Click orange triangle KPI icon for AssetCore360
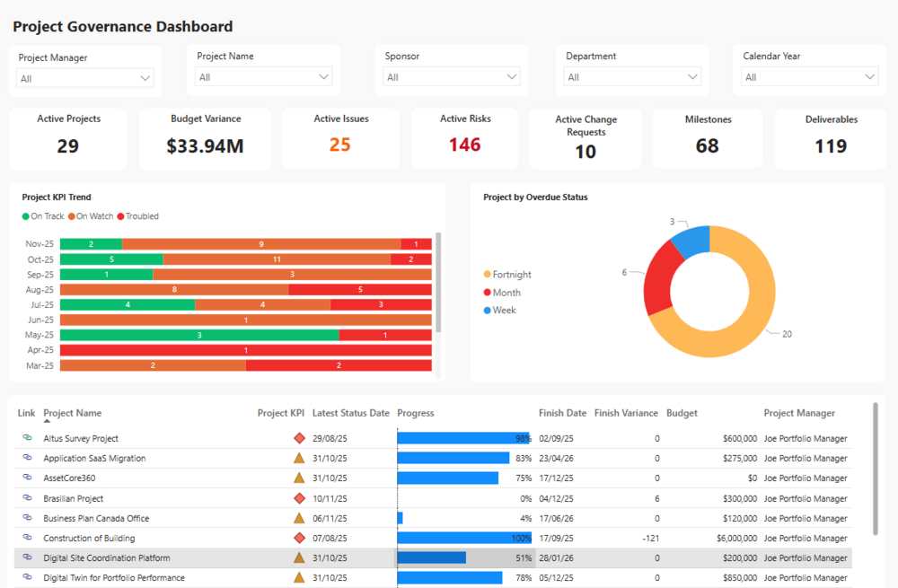Screen dimensions: 898x588 (x=299, y=478)
